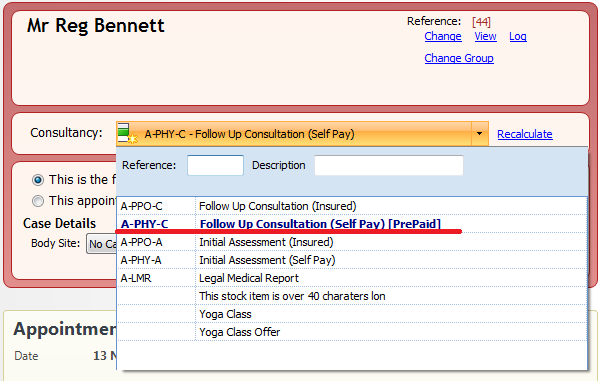Screen dimensions: 601x381
Task: Click the Recalculate link
Action: pyautogui.click(x=525, y=134)
